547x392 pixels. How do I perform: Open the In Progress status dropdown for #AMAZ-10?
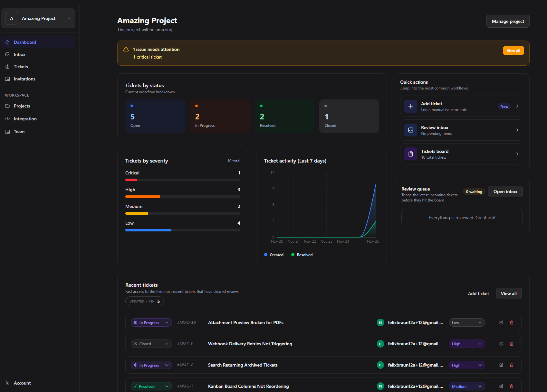tap(151, 322)
